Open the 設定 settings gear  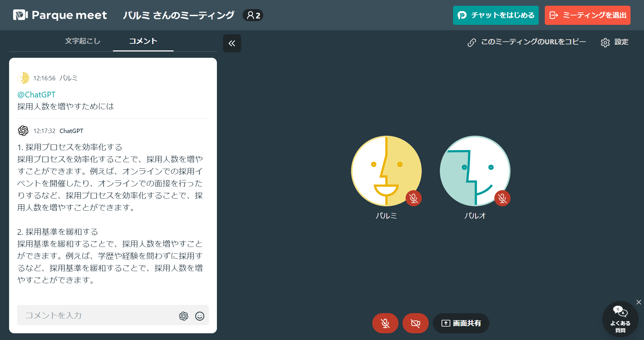[606, 42]
